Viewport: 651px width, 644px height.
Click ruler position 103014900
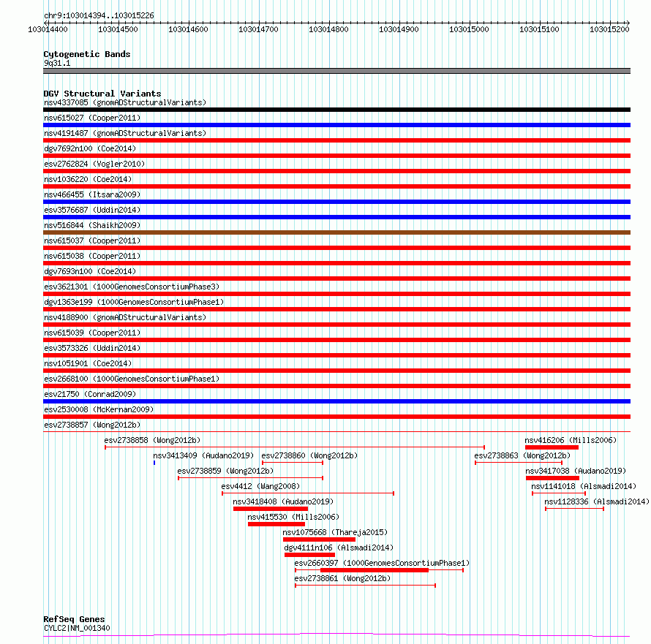point(399,29)
